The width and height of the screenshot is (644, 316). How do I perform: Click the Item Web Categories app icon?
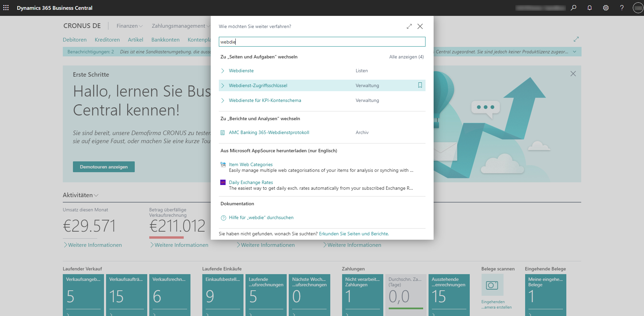point(223,164)
